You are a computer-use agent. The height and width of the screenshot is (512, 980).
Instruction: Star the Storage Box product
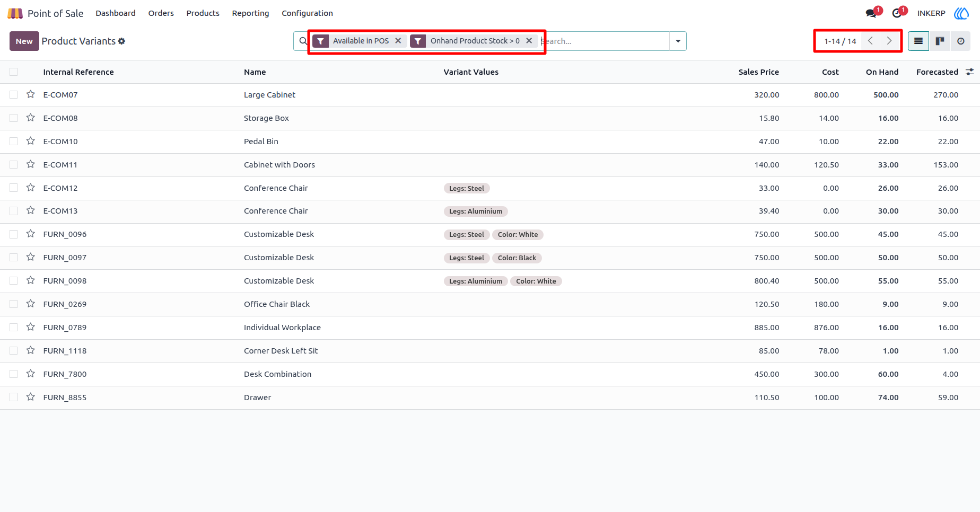[31, 118]
